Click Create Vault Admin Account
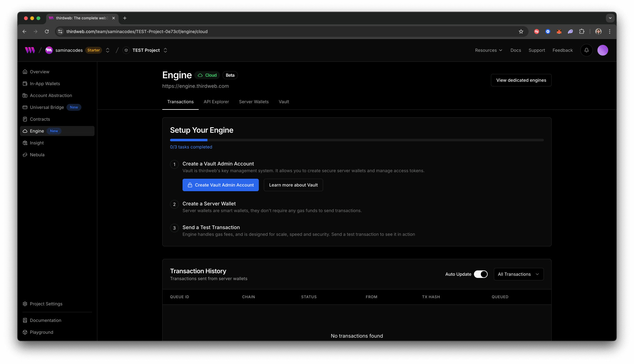634x364 pixels. tap(220, 185)
